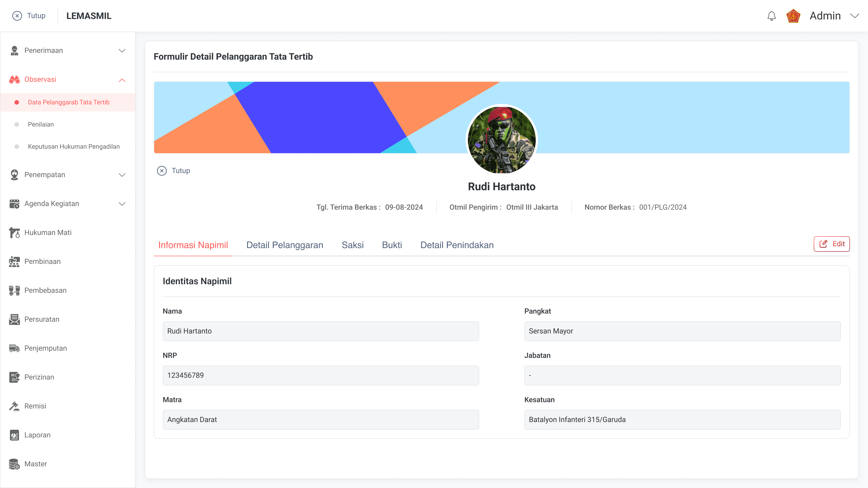Click the Rudi Hartanto profile photo
Viewport: 868px width, 488px height.
(501, 140)
